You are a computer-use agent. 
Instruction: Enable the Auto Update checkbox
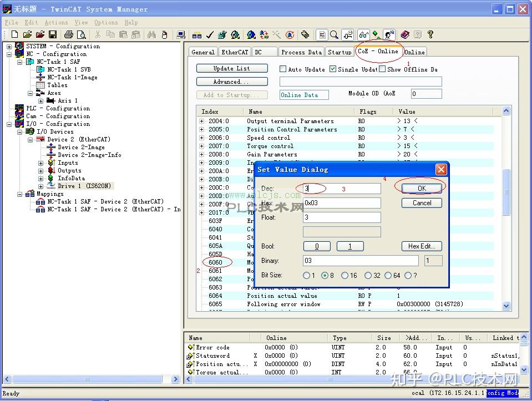pyautogui.click(x=283, y=69)
